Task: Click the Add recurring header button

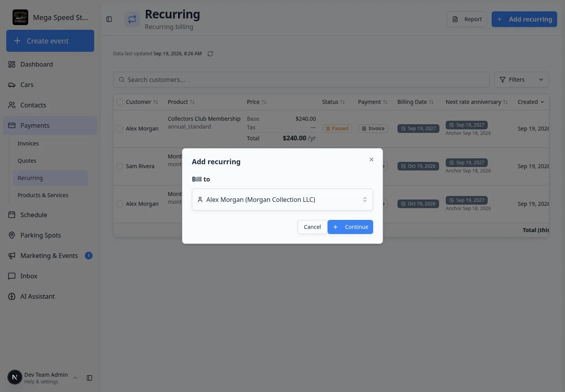Action: (524, 19)
